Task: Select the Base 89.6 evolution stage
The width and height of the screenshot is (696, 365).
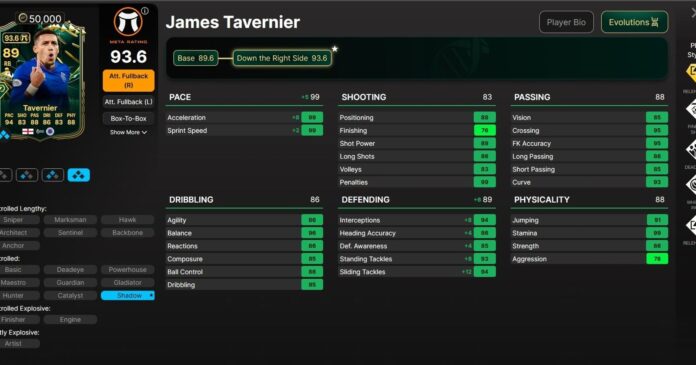Action: (196, 58)
